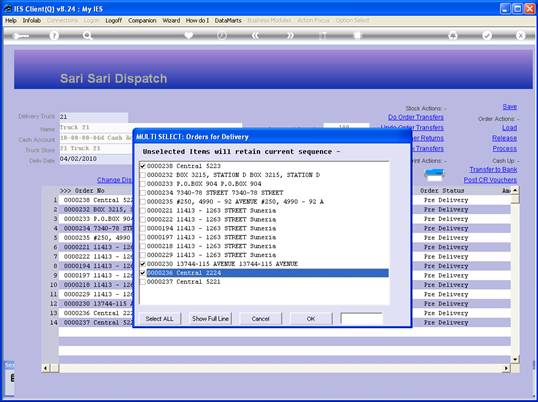Viewport: 538px width, 402px height.
Task: Open the DataMarts menu
Action: pyautogui.click(x=228, y=21)
